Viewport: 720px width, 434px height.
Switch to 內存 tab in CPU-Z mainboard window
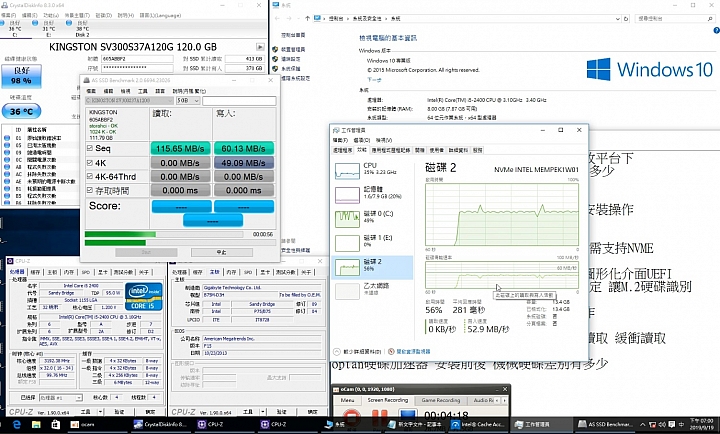[x=231, y=272]
